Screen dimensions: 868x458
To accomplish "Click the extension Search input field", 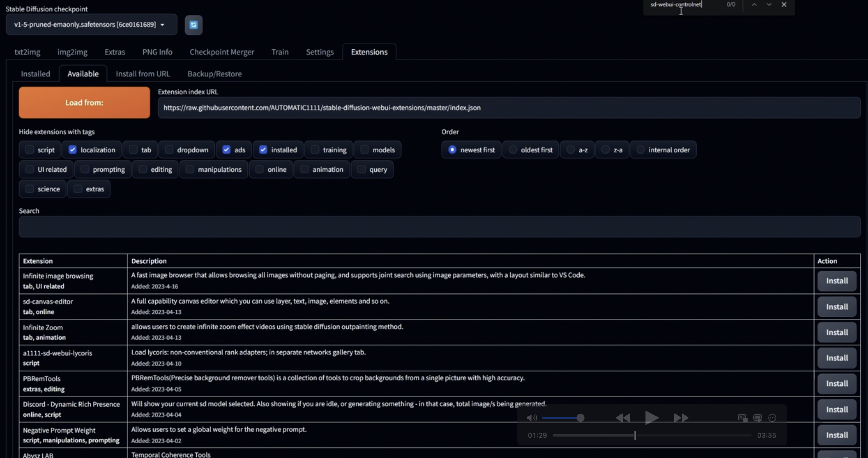I will [440, 227].
